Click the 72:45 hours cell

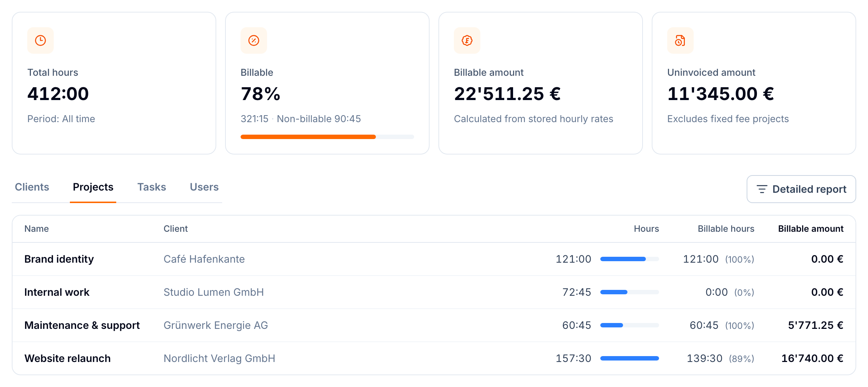pyautogui.click(x=577, y=292)
